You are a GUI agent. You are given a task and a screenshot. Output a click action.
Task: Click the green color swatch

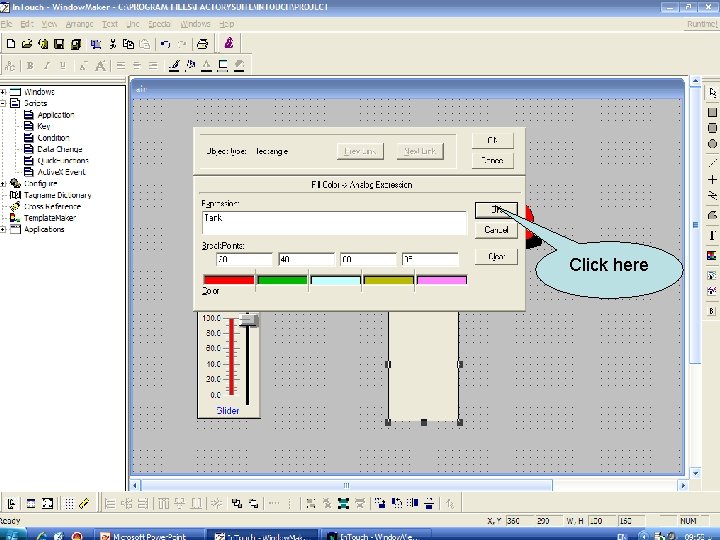(282, 280)
